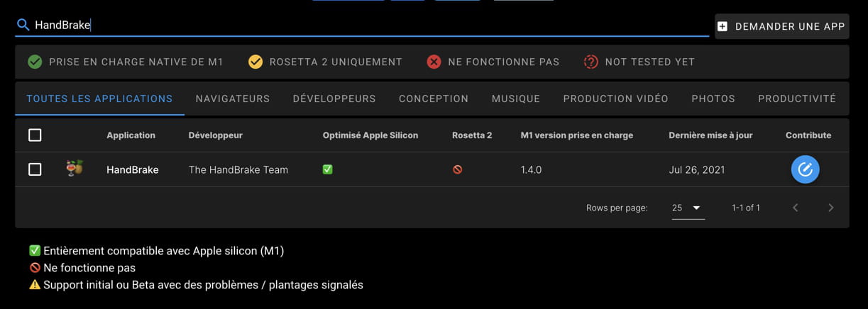Click Demander une app button
The height and width of the screenshot is (309, 868).
click(781, 26)
